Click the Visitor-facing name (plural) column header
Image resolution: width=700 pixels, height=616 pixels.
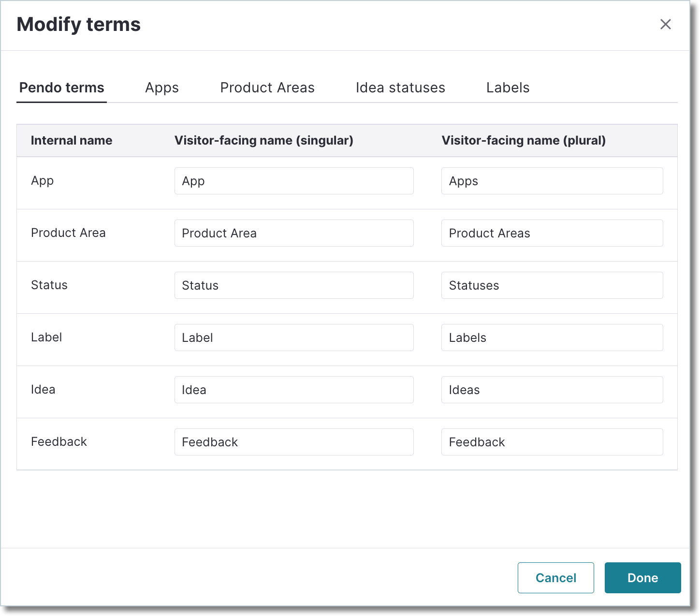[x=524, y=140]
